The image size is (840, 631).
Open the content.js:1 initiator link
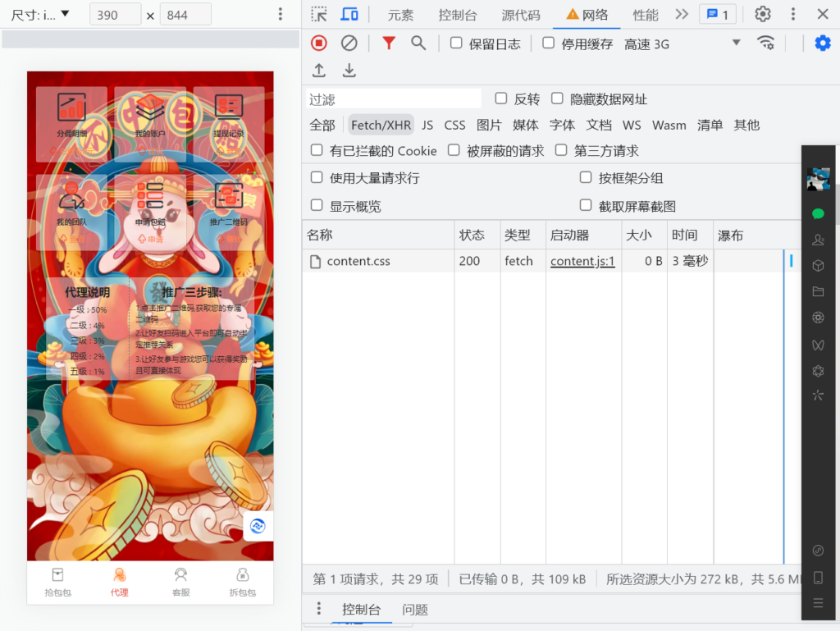[x=582, y=260]
